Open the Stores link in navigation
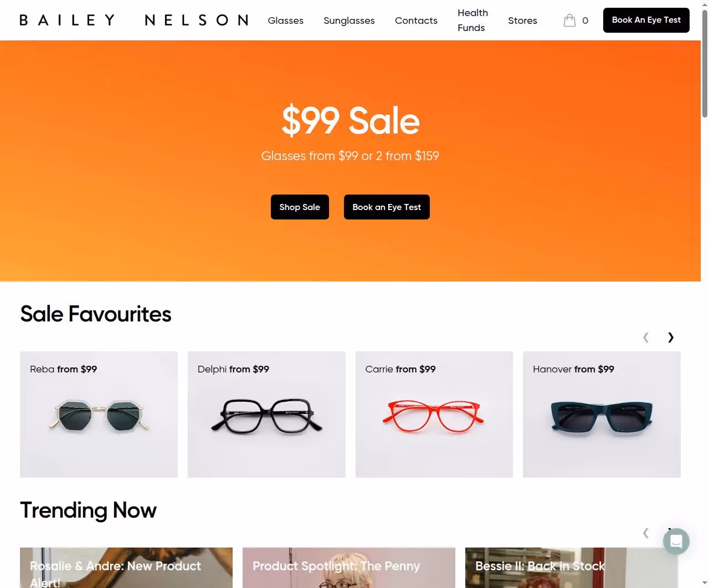The height and width of the screenshot is (588, 709). (522, 21)
